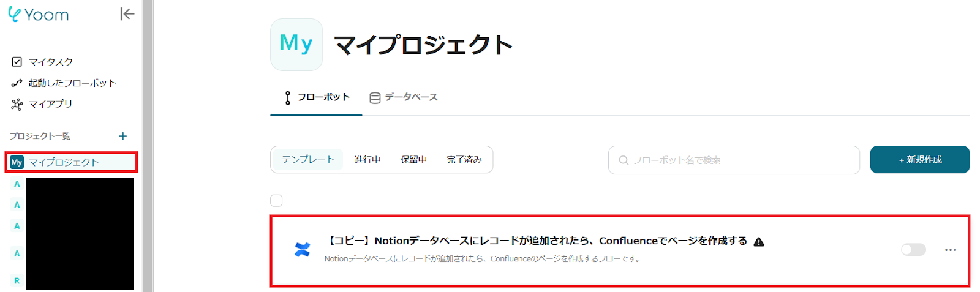Click the プロジェクト一覧 heading
Viewport: 980px width, 292px height.
40,136
